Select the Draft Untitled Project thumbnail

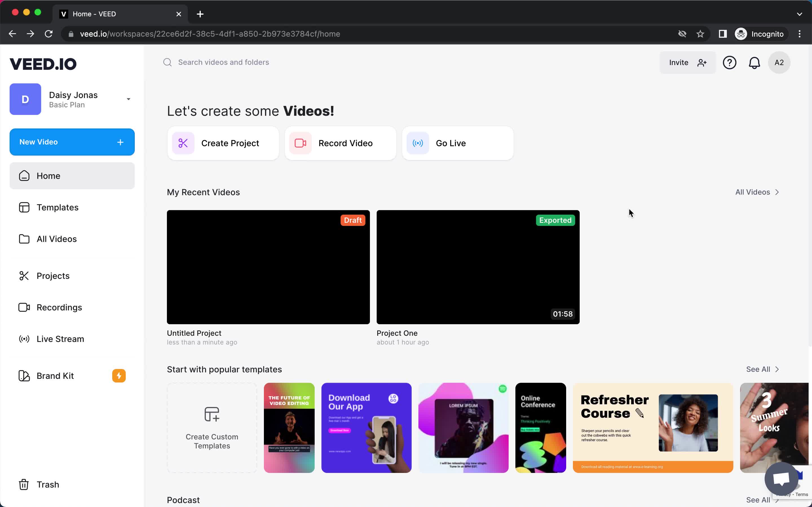point(268,267)
